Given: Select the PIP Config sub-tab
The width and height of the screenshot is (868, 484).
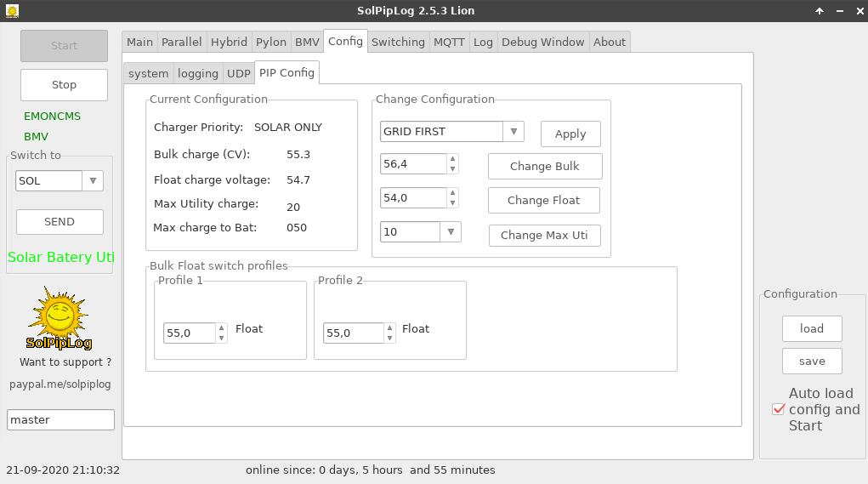Looking at the screenshot, I should tap(286, 72).
